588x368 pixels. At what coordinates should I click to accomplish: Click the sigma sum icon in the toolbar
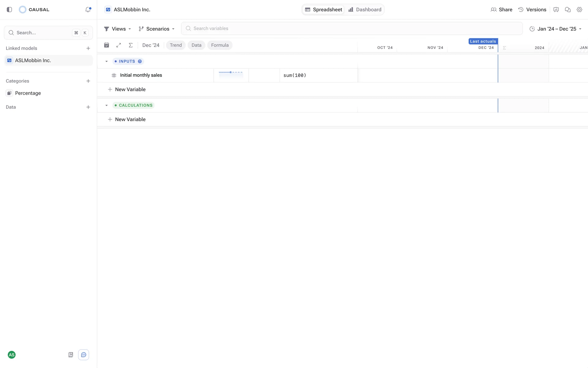pos(130,45)
